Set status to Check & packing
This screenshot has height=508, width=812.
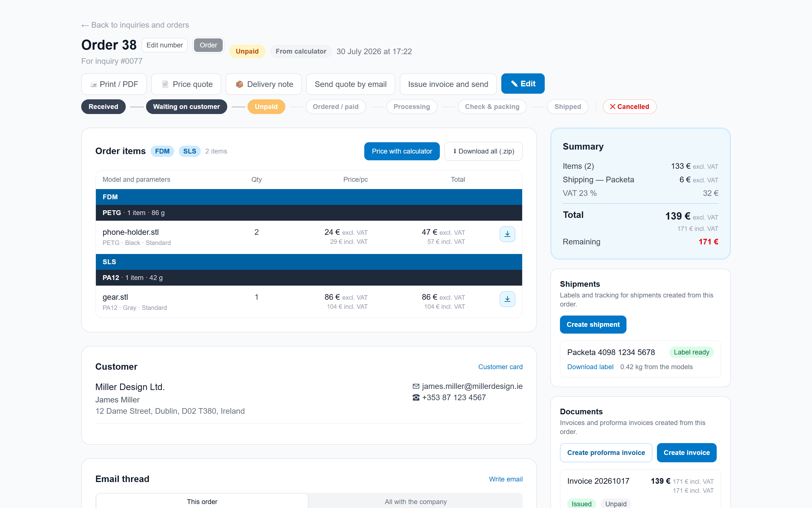(492, 106)
